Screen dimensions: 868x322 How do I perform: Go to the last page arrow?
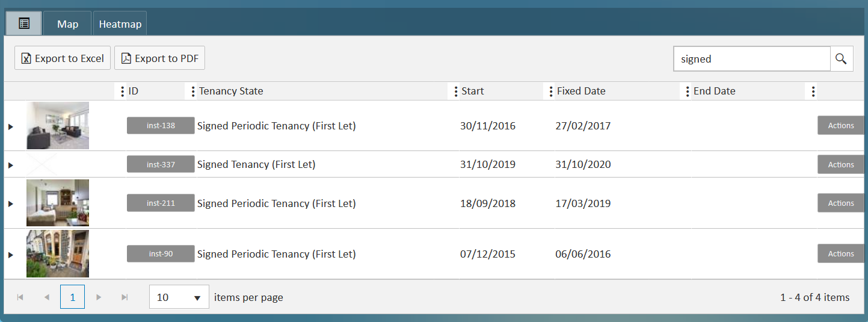pyautogui.click(x=125, y=297)
